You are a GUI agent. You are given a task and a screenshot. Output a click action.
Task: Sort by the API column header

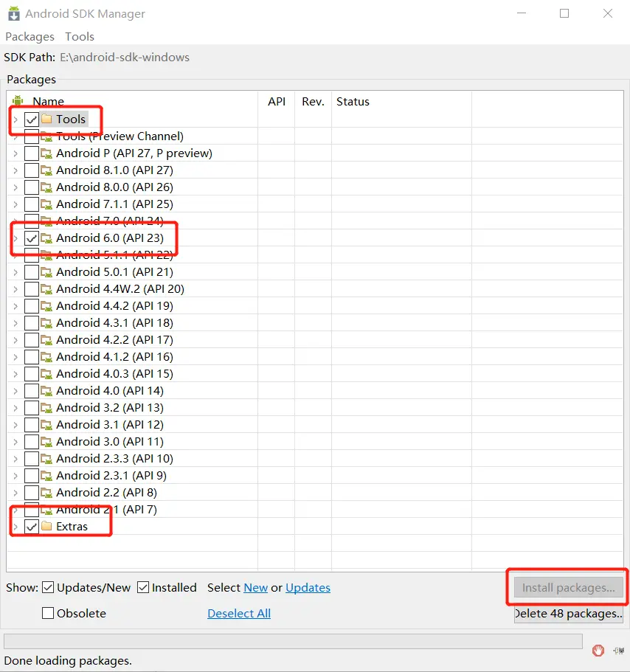click(x=277, y=102)
